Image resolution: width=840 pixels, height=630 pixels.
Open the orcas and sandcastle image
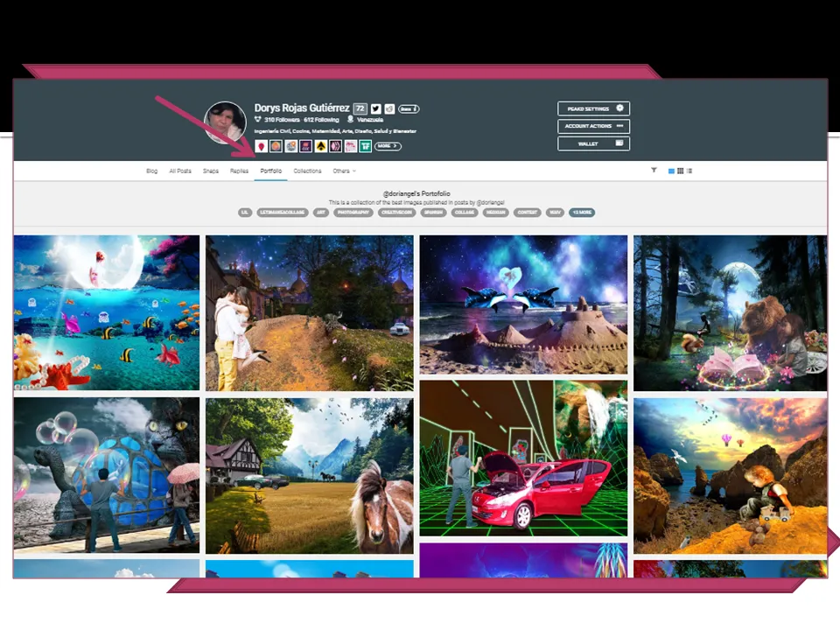(523, 304)
